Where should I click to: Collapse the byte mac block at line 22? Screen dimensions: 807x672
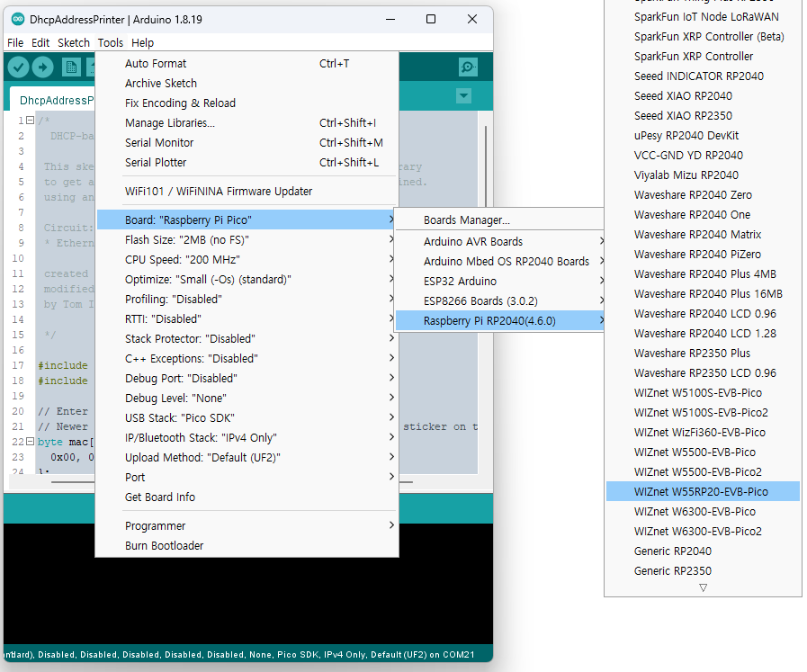[x=30, y=442]
